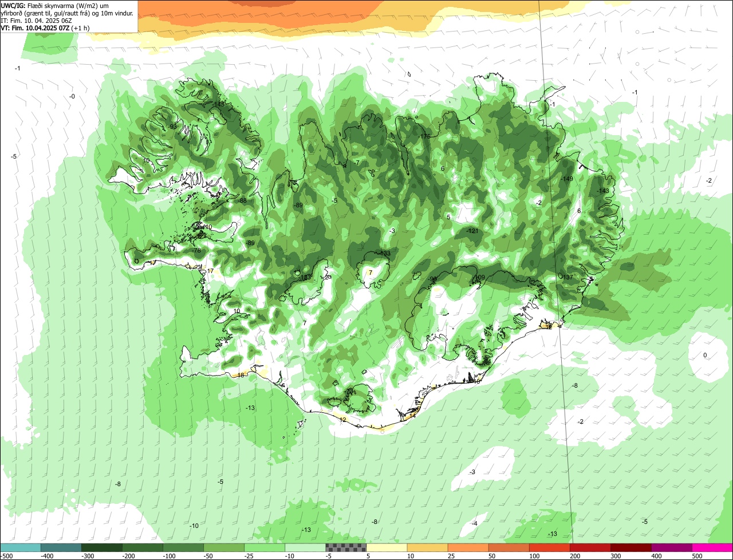Select the legend swatch between -100 and -50
This screenshot has height=560, width=733.
[x=183, y=547]
